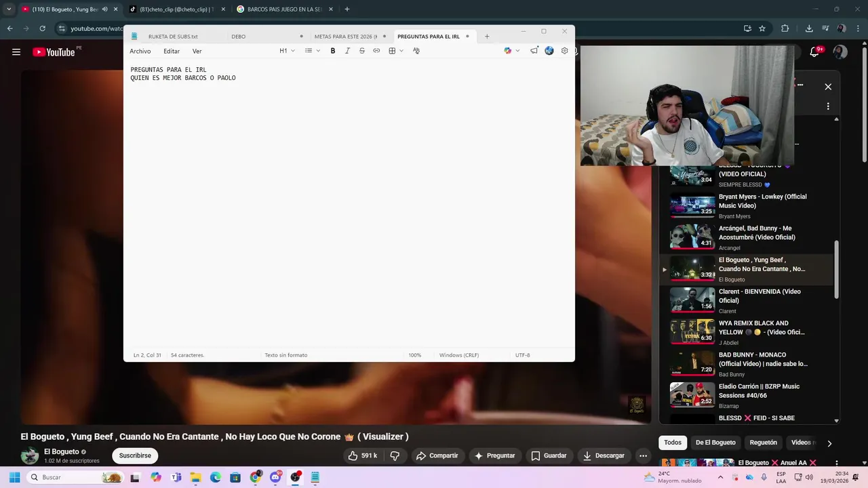Open zoom level 100% in status bar
Screen dimensions: 868x488
pos(415,355)
